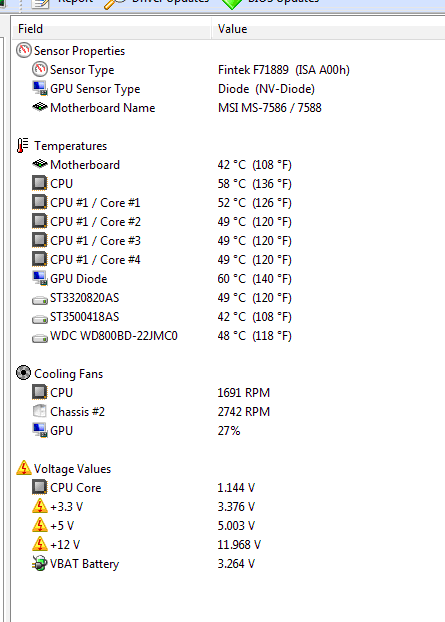Click the Motherboard Name chip icon
The width and height of the screenshot is (445, 622).
click(40, 107)
